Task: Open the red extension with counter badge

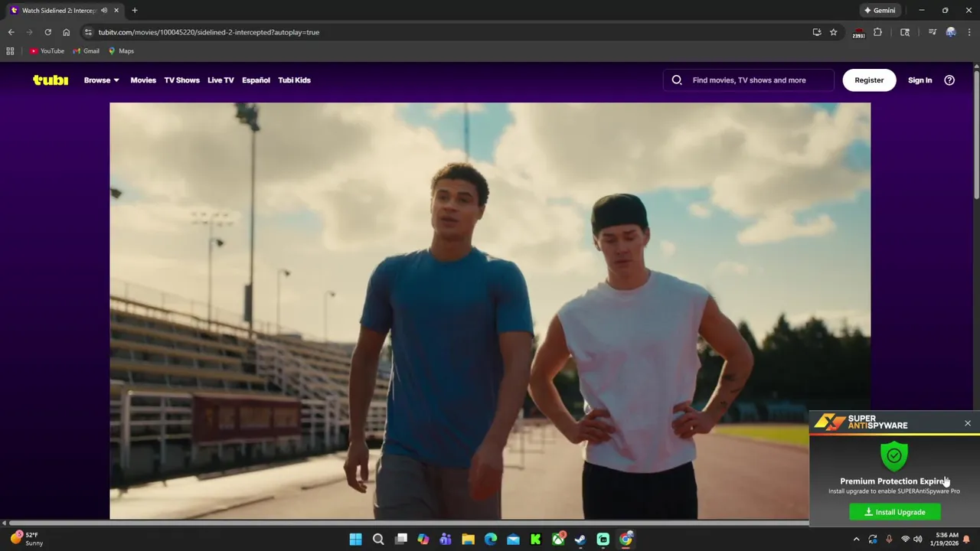Action: pos(858,33)
